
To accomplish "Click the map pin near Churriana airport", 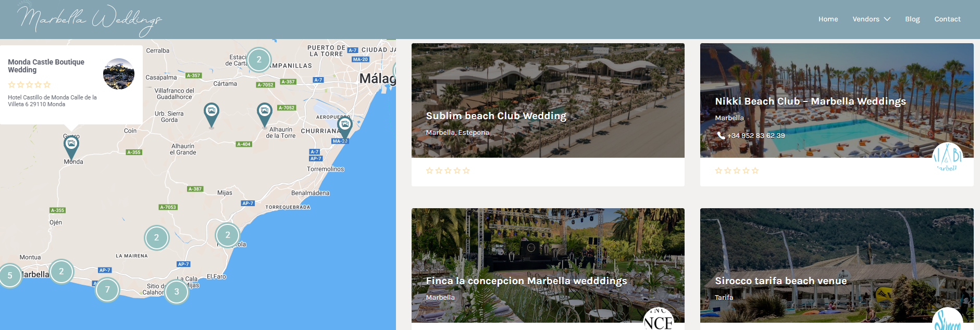I will tap(345, 128).
